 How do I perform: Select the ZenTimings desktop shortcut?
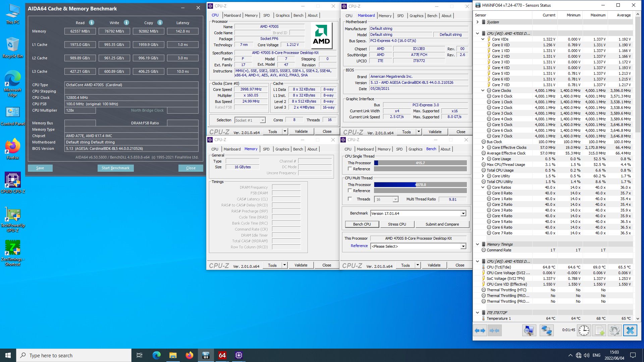(13, 253)
